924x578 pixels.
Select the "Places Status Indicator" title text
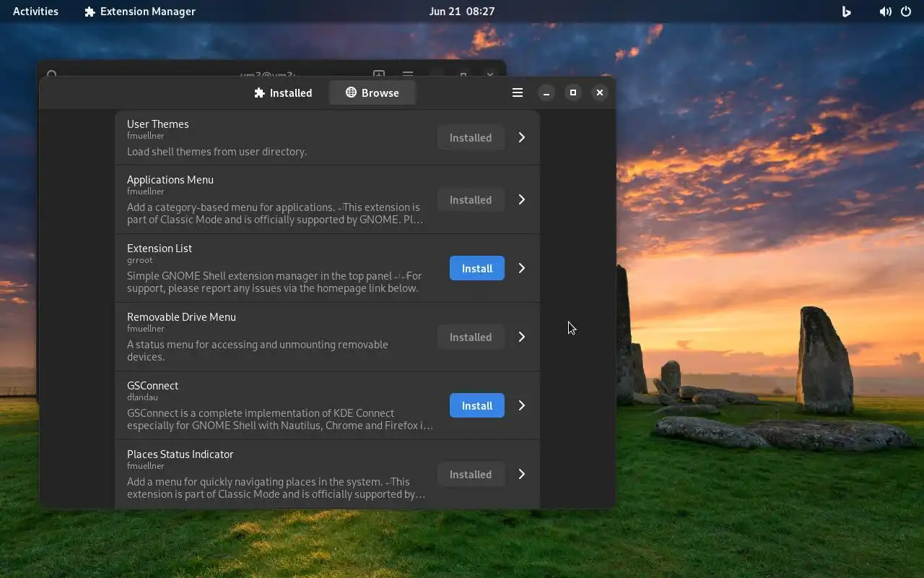pyautogui.click(x=180, y=454)
